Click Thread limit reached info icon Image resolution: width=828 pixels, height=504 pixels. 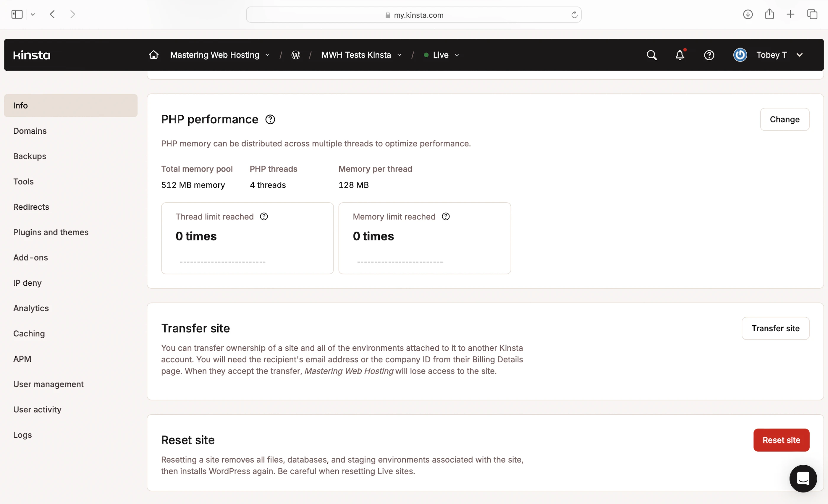[x=264, y=217]
